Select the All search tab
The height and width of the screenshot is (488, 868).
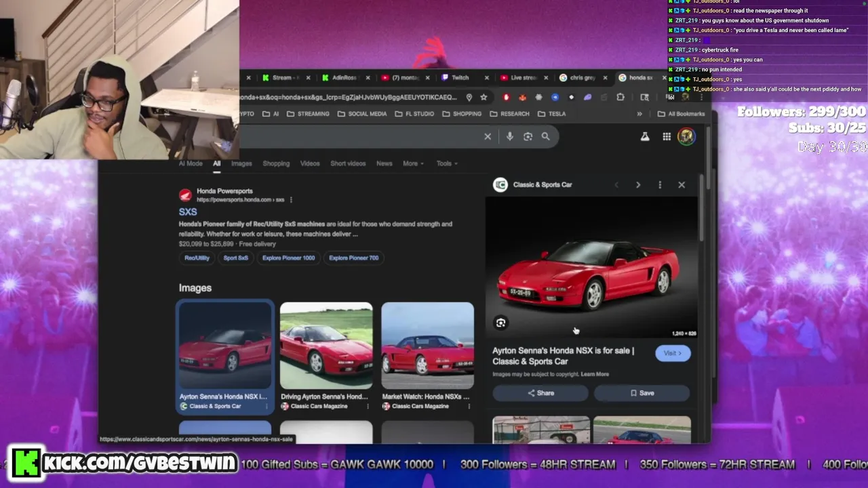pyautogui.click(x=216, y=163)
